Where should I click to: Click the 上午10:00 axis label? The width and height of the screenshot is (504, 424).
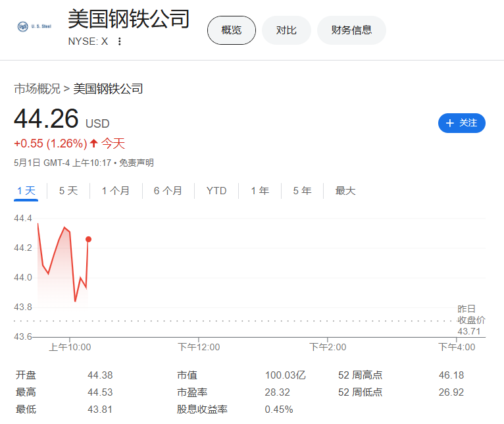70,347
